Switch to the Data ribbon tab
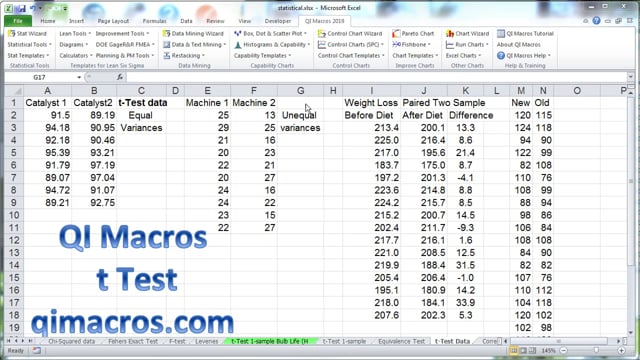Image resolution: width=640 pixels, height=360 pixels. [x=186, y=21]
